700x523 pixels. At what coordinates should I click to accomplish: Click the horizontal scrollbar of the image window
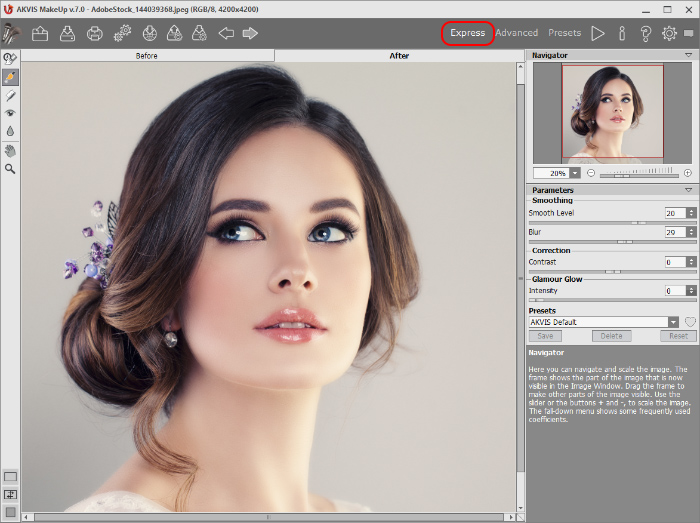[268, 517]
